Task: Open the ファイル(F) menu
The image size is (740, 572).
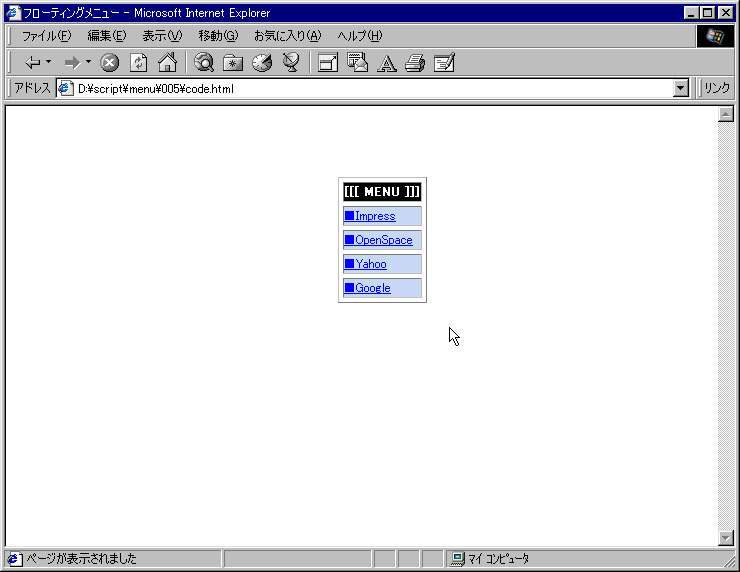Action: (x=46, y=36)
